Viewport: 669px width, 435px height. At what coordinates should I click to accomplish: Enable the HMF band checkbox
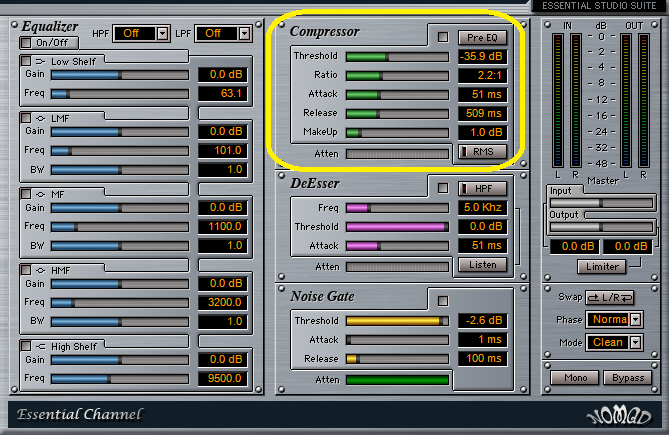pyautogui.click(x=26, y=270)
